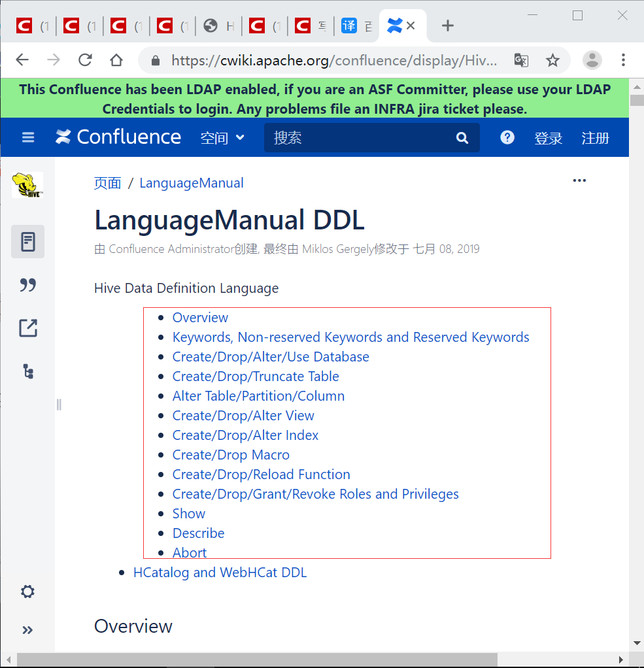
Task: Open the Hive space logo
Action: click(x=27, y=185)
